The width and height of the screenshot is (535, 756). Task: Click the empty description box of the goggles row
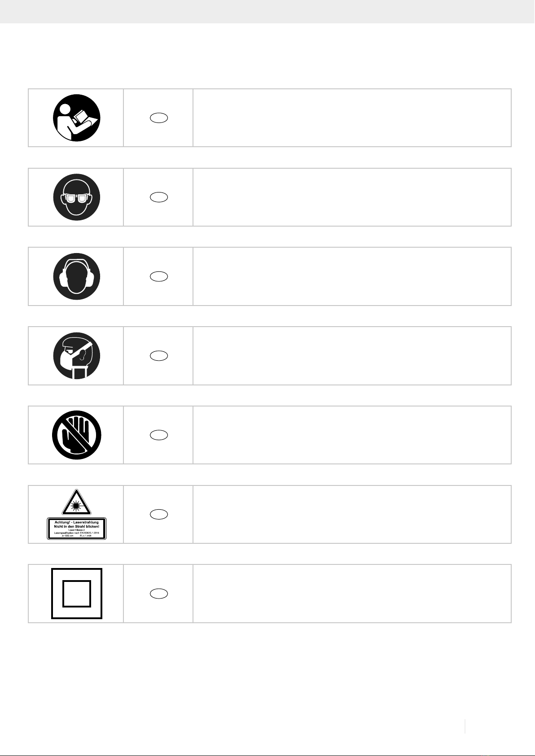tap(352, 197)
